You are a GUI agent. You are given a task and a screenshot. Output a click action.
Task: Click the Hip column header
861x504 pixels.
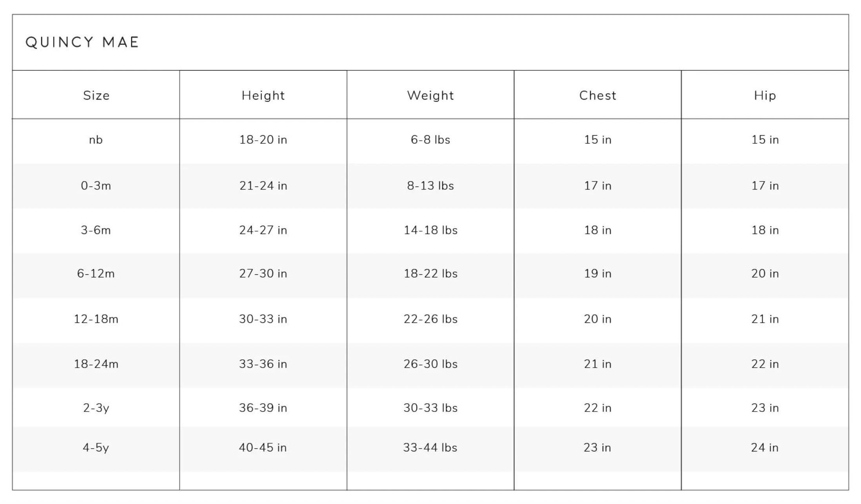(765, 96)
